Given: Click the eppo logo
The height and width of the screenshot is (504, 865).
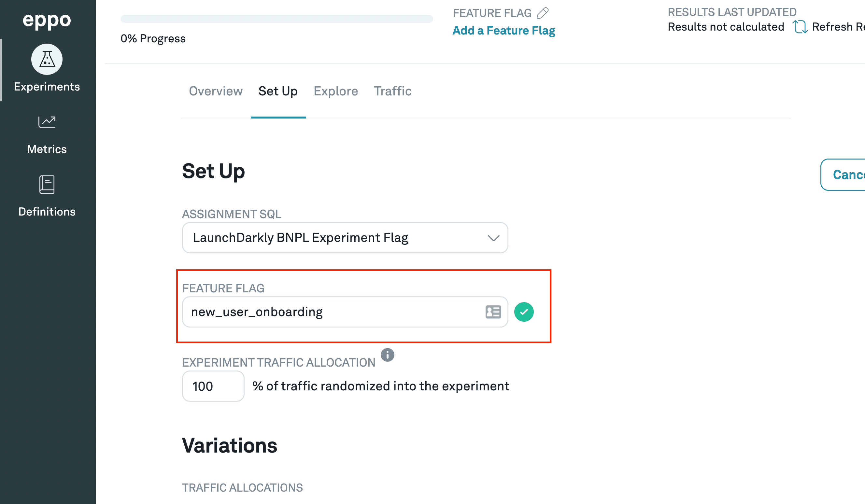Looking at the screenshot, I should pyautogui.click(x=47, y=21).
